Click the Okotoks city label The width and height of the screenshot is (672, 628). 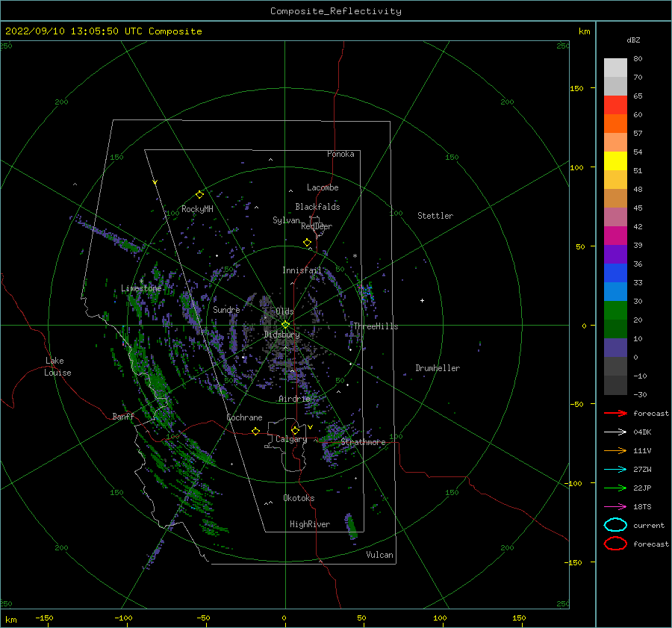[x=299, y=498]
